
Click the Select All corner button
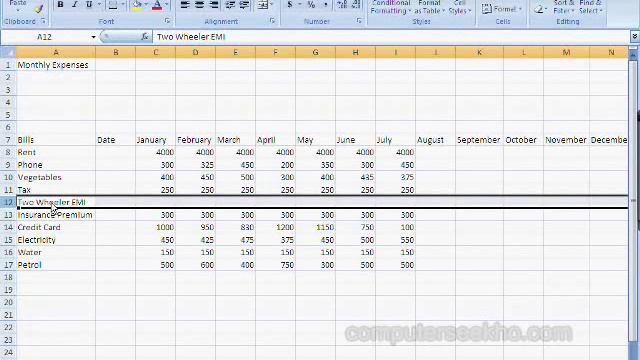8,52
